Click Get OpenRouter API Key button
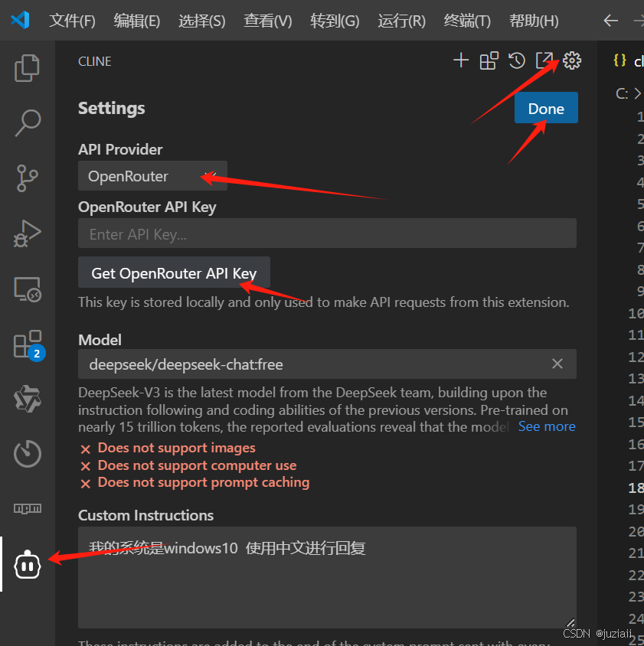The image size is (644, 646). (174, 272)
